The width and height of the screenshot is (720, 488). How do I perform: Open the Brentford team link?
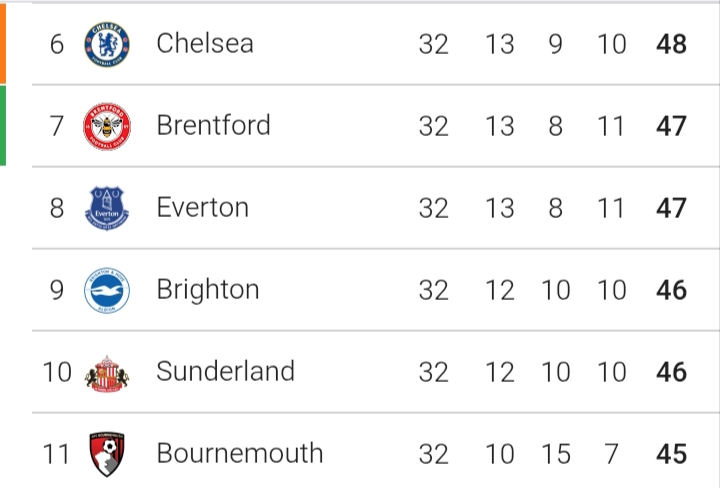(213, 125)
